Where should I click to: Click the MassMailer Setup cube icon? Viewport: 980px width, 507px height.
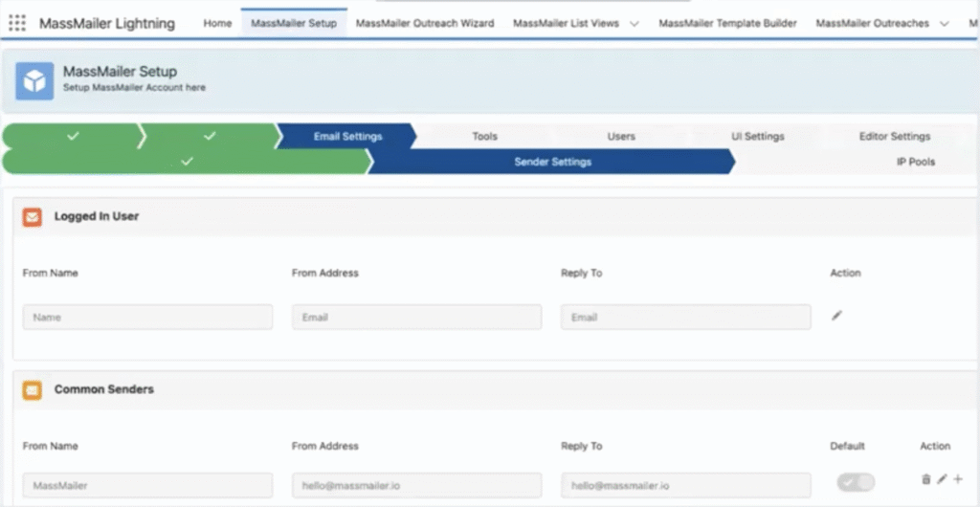pos(34,81)
